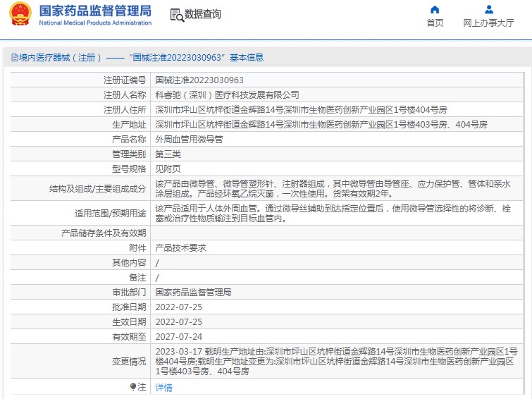This screenshot has height=399, width=532.
Task: Click 国家药品监督管理局 site title
Action: pyautogui.click(x=95, y=11)
